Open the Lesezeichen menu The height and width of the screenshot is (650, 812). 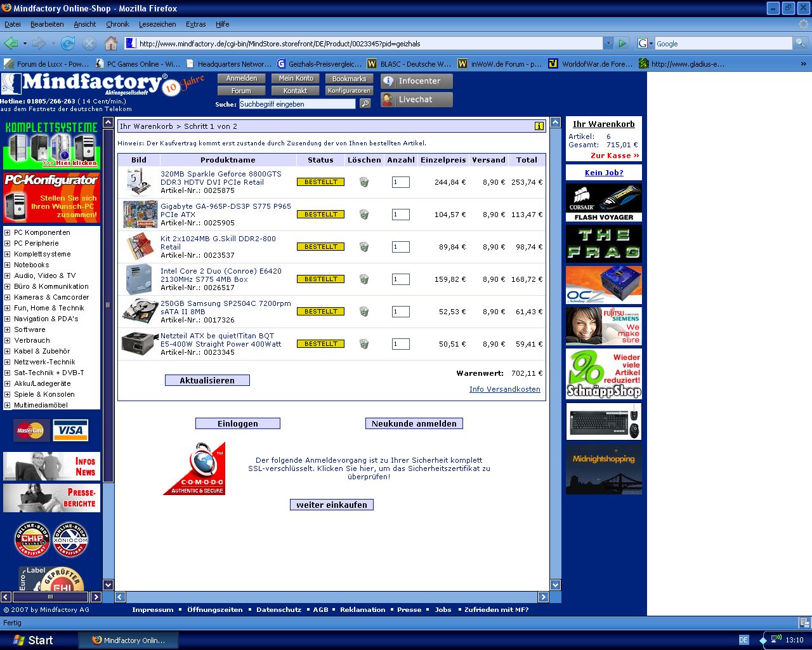point(157,24)
